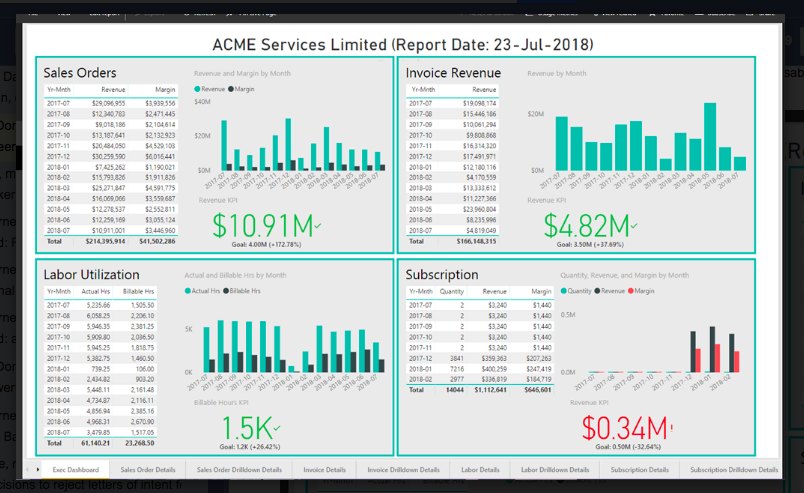Image resolution: width=804 pixels, height=493 pixels.
Task: Sort Subscription table by Quantity header
Action: coord(452,291)
